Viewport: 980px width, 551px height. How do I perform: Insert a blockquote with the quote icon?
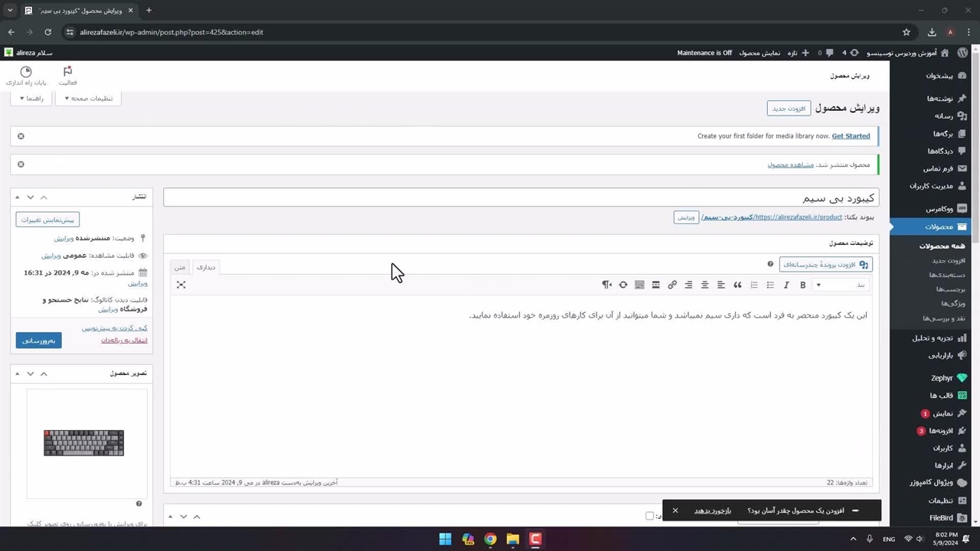[x=737, y=285]
